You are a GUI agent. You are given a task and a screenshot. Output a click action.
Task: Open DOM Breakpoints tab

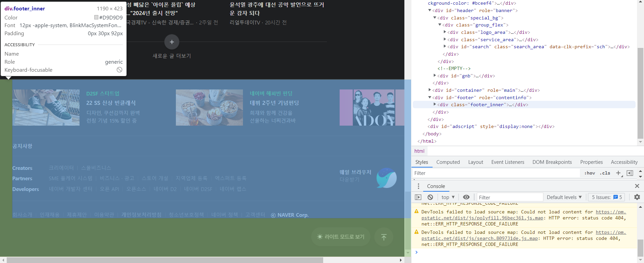point(552,162)
